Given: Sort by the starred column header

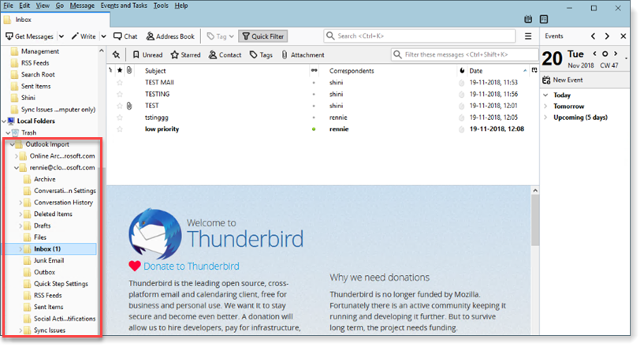Looking at the screenshot, I should click(x=120, y=70).
